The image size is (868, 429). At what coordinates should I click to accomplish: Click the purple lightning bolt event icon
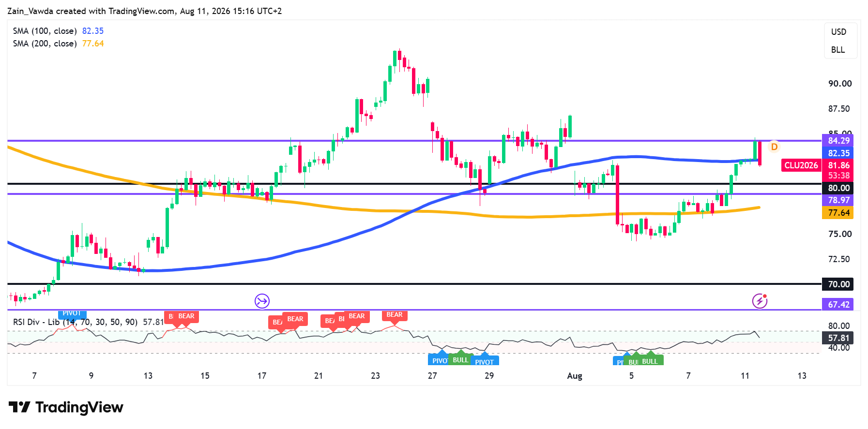point(760,301)
